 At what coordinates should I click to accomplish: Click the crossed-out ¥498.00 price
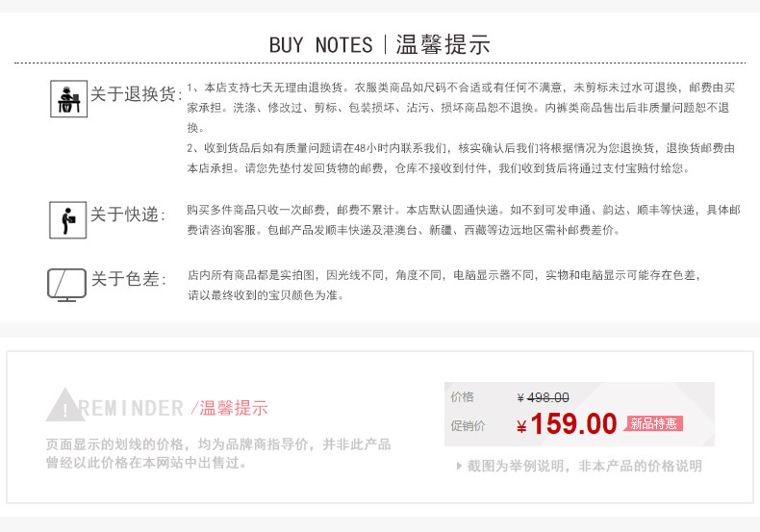[x=545, y=397]
